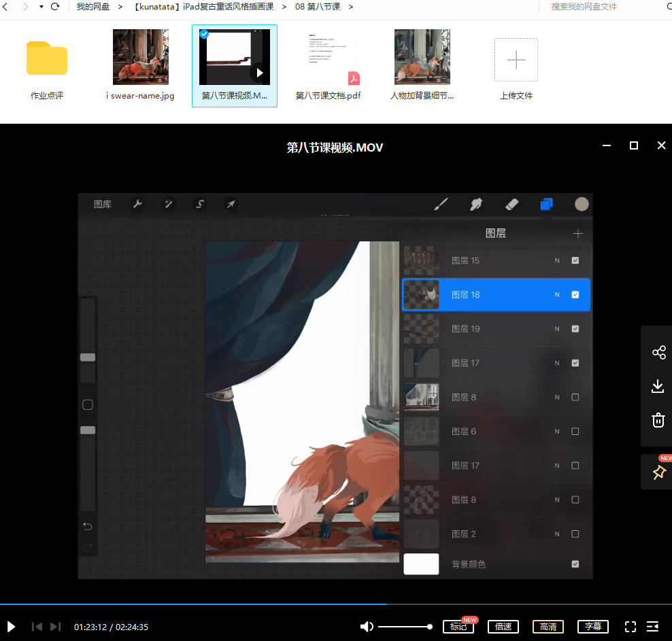This screenshot has width=672, height=641.
Task: Open the playlist panel icon
Action: click(652, 627)
